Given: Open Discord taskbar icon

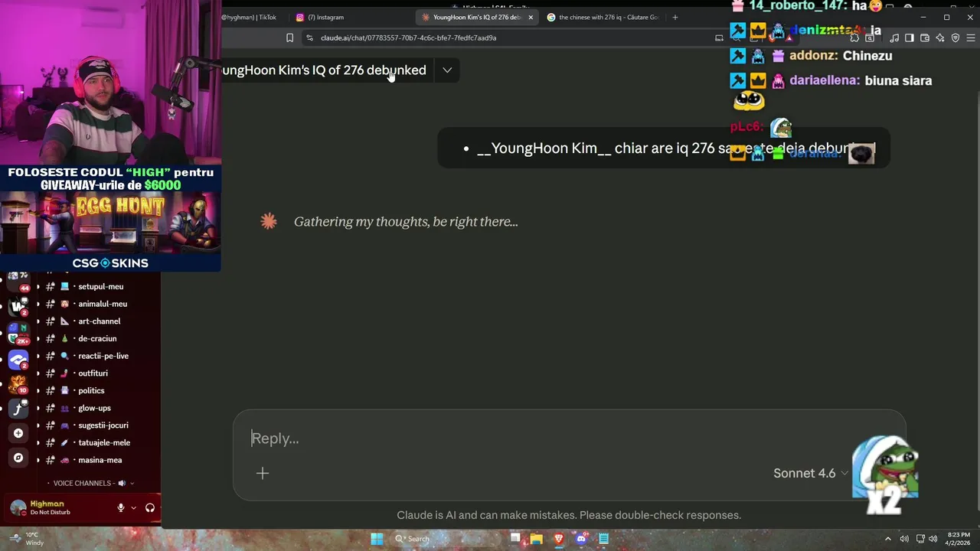Looking at the screenshot, I should point(581,539).
